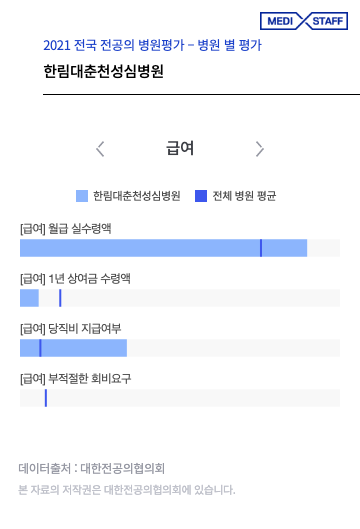Click the average marker on 월급 실수령액 bar
The height and width of the screenshot is (529, 360).
point(261,248)
